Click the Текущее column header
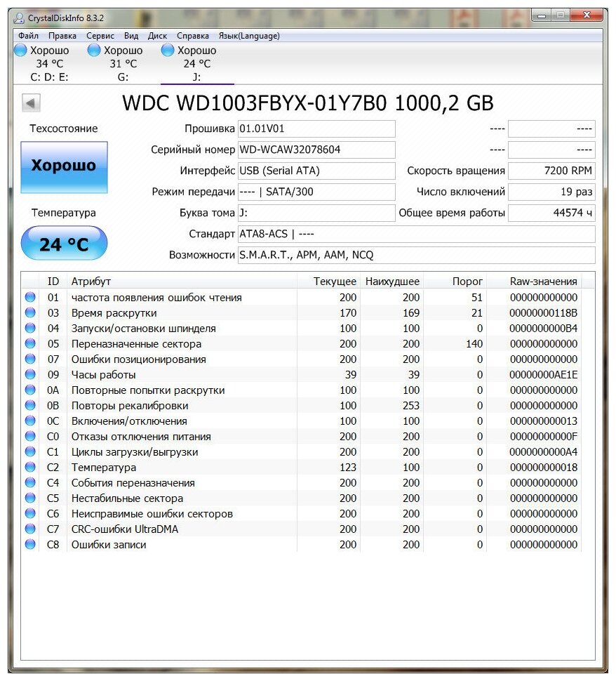Viewport: 616px width, 681px height. pos(329,282)
